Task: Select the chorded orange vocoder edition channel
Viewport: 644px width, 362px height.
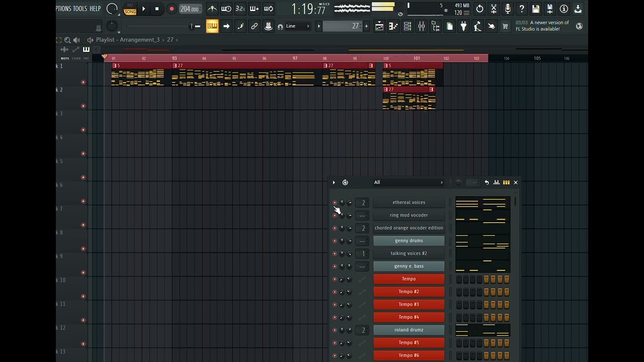Action: (x=409, y=228)
